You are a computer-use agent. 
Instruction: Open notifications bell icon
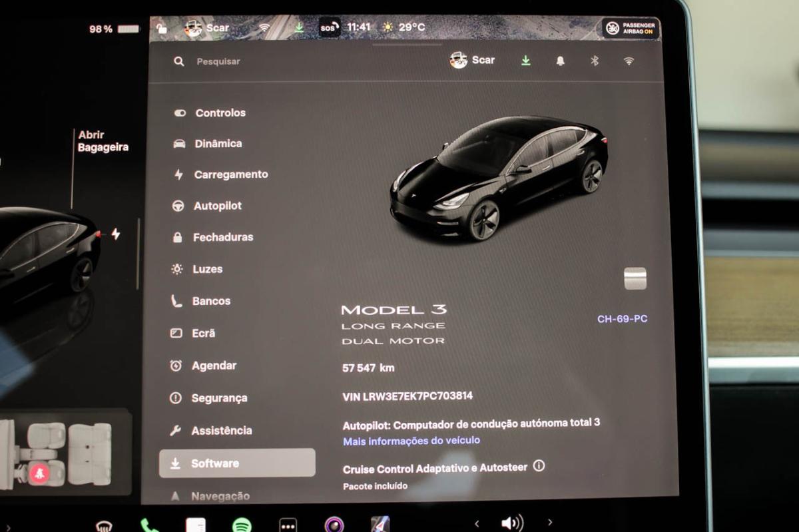[560, 61]
